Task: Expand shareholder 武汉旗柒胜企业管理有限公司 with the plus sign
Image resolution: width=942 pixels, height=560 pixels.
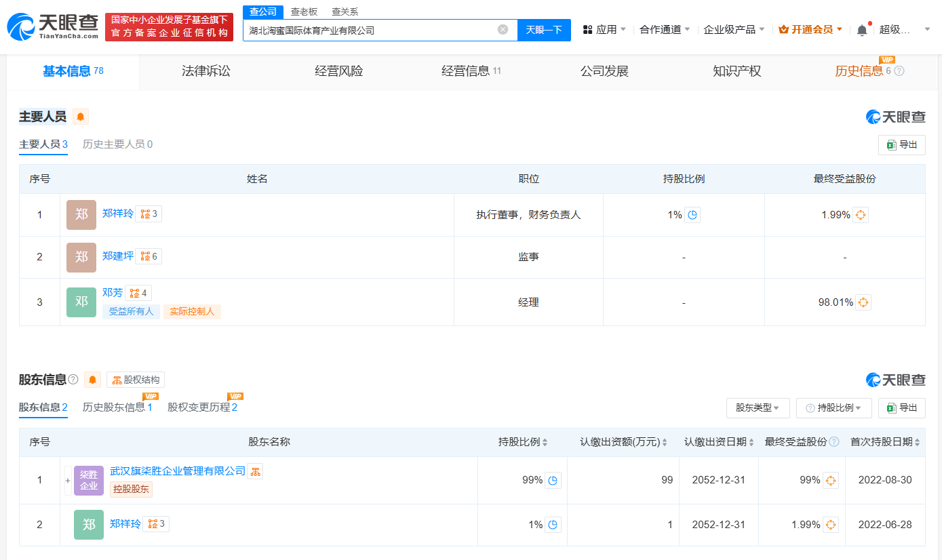Action: coord(67,480)
